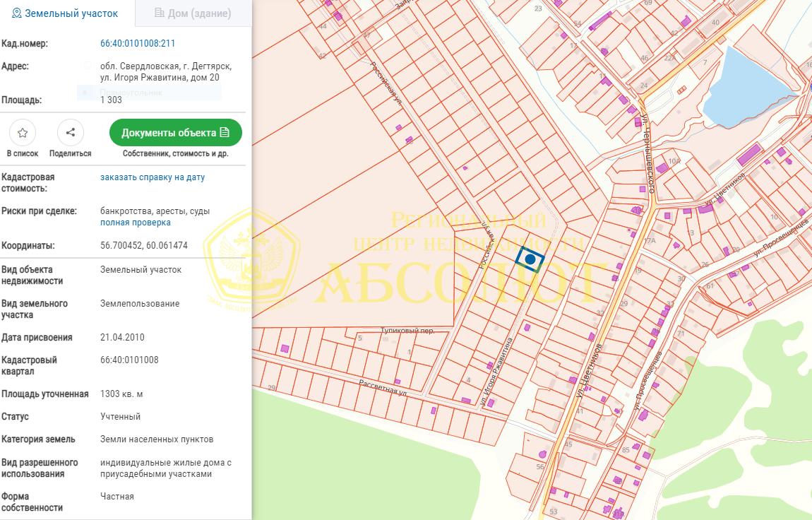The image size is (812, 520).
Task: Click the location pin icon on Земельный участок tab
Action: pos(16,13)
